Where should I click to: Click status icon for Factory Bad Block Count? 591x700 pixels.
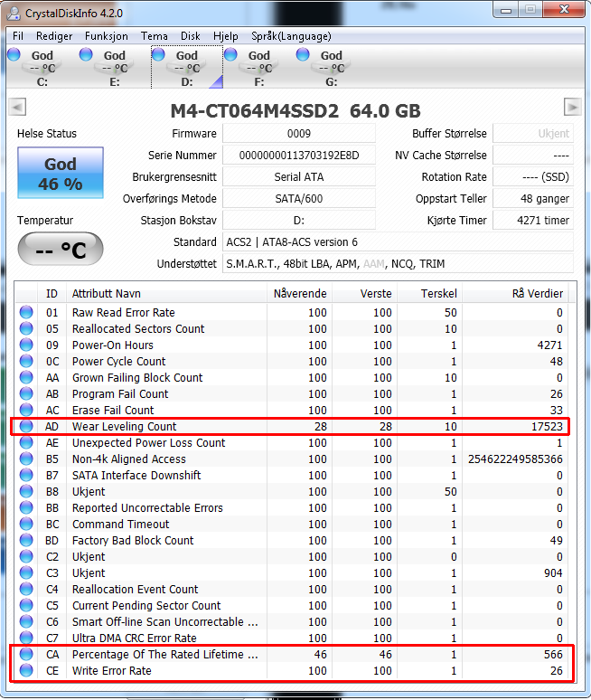click(26, 540)
